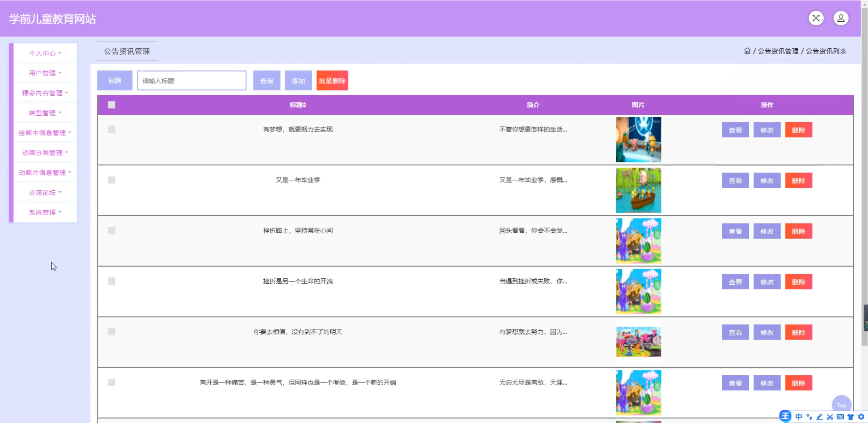868x423 pixels.
Task: Click the Top back-to-top button
Action: click(842, 405)
